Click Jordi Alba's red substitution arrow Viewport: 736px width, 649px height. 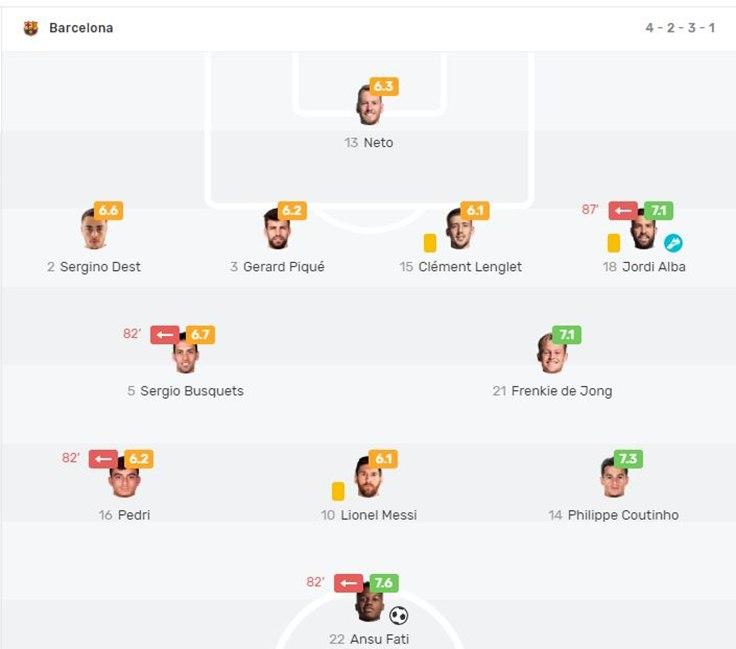click(623, 211)
